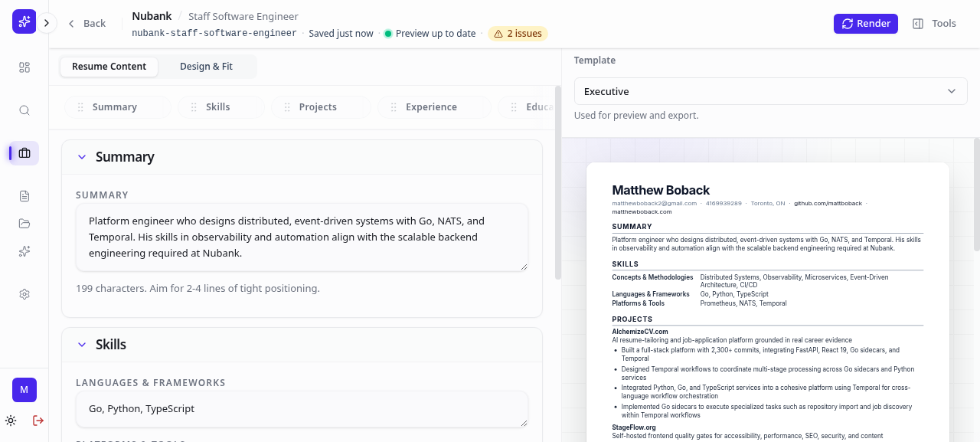Open the Executive template dropdown
Screen dimensions: 980x442
pos(770,91)
